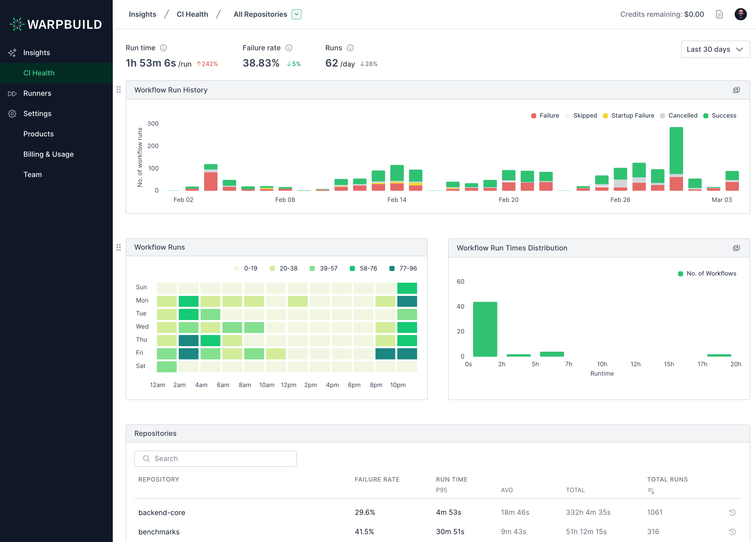Open the benchmarks repository entry
This screenshot has height=542, width=756.
coord(159,532)
